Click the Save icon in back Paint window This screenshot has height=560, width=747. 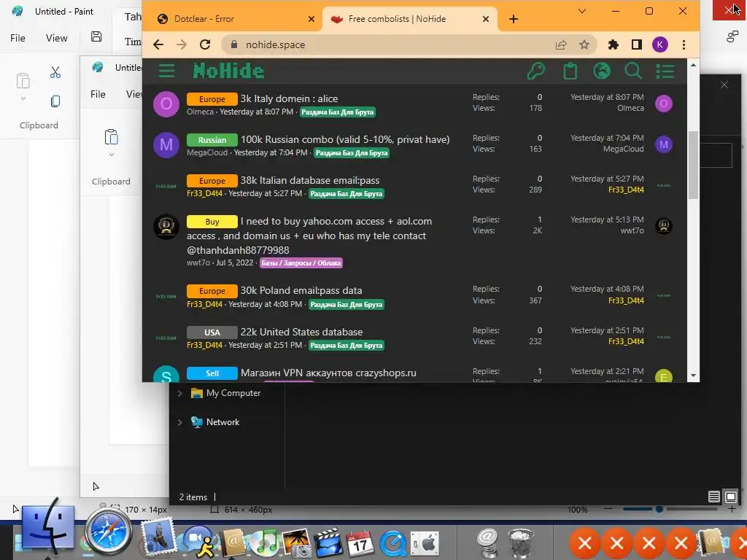[x=96, y=37]
